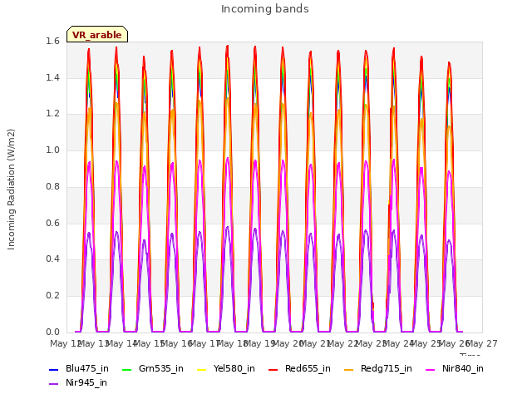Toggle the Redg715_in legend entry
The height and width of the screenshot is (399, 532).
pos(378,369)
